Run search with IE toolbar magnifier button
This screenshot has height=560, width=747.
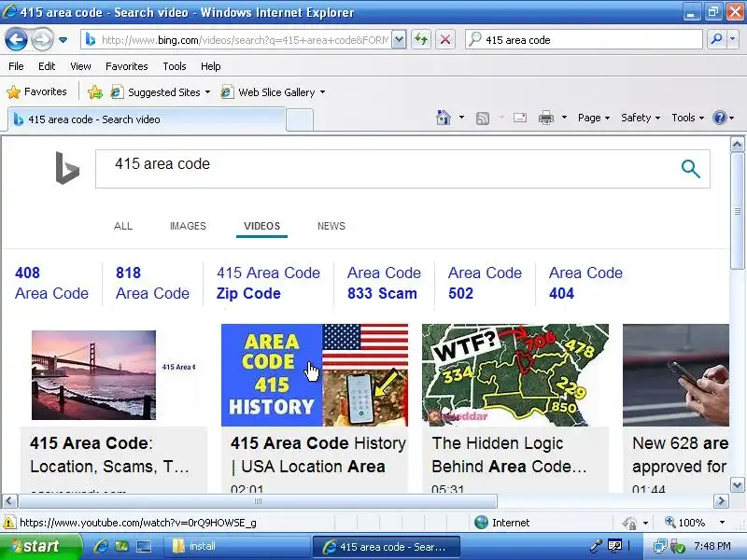[x=715, y=40]
